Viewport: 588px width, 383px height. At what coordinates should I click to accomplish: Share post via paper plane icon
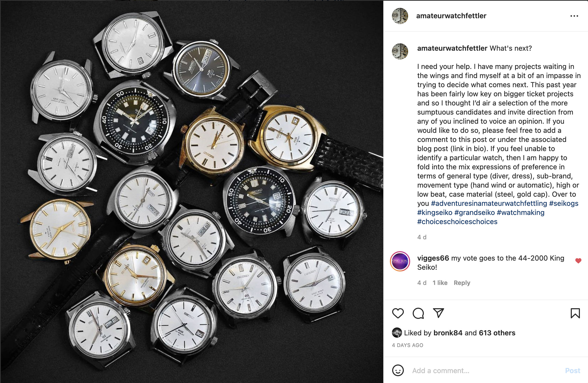coord(438,313)
